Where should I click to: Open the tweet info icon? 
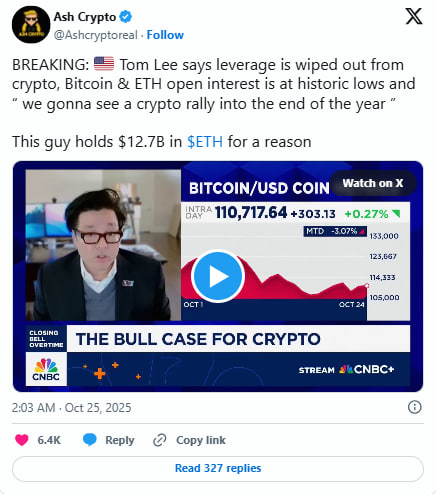point(415,407)
